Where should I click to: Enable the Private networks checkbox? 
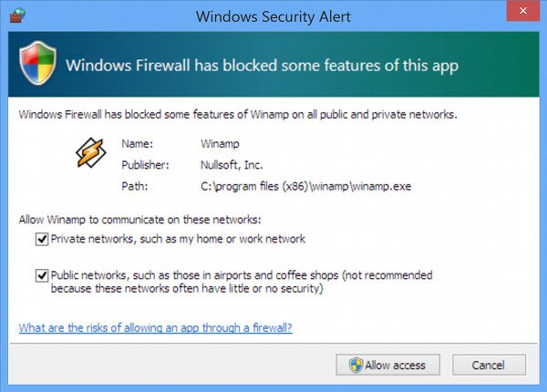click(41, 239)
